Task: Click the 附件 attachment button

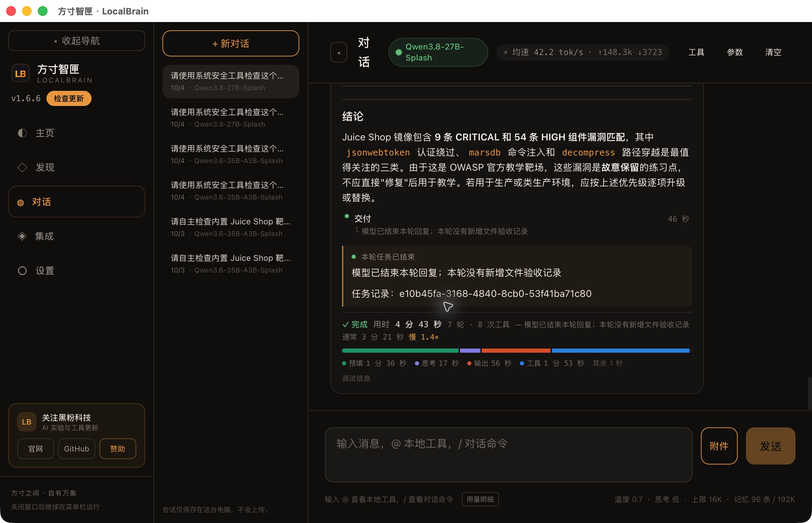Action: (719, 446)
